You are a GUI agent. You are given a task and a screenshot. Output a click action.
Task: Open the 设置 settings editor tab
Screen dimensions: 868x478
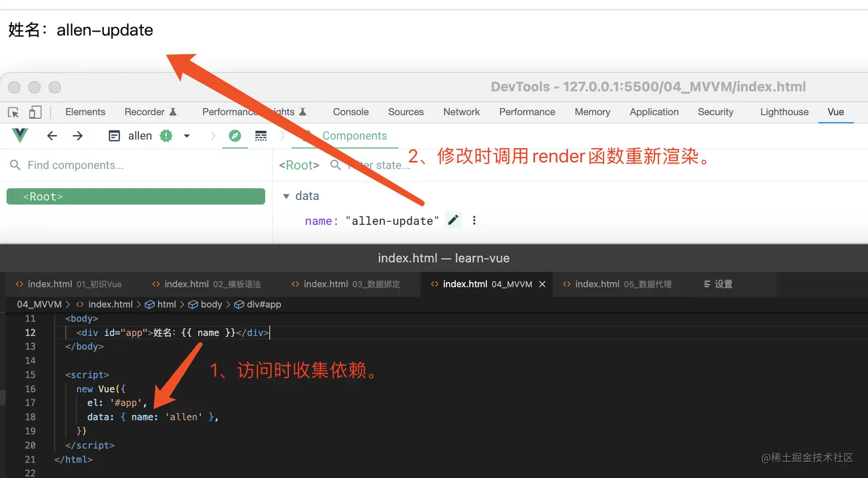point(718,284)
